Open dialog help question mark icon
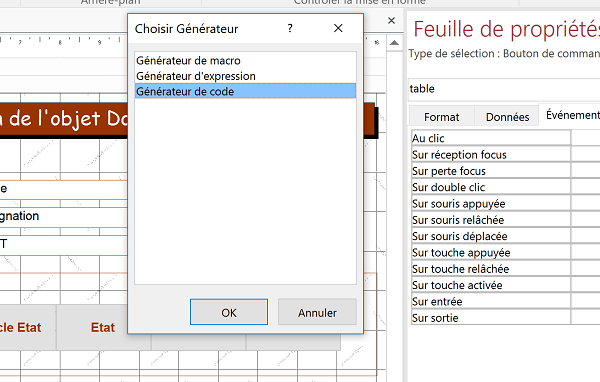 point(290,28)
